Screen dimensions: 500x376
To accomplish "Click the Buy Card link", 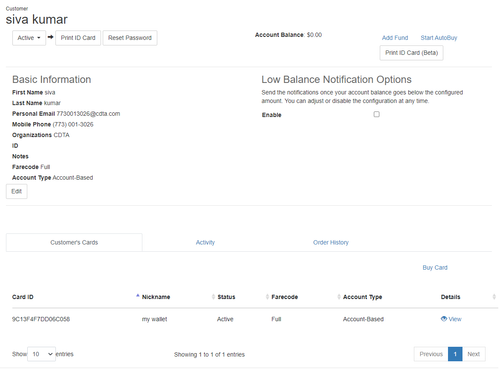I will [x=435, y=267].
